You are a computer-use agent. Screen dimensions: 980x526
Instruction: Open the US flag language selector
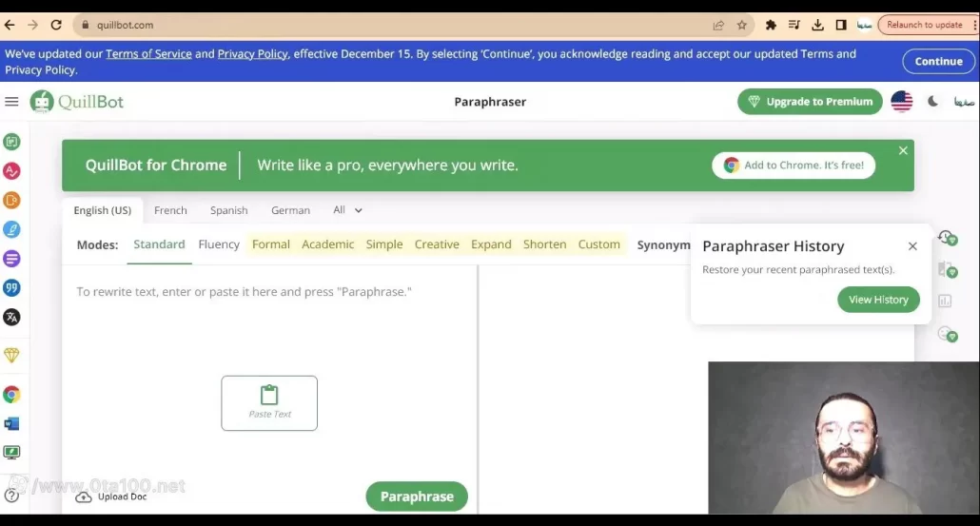pos(901,102)
